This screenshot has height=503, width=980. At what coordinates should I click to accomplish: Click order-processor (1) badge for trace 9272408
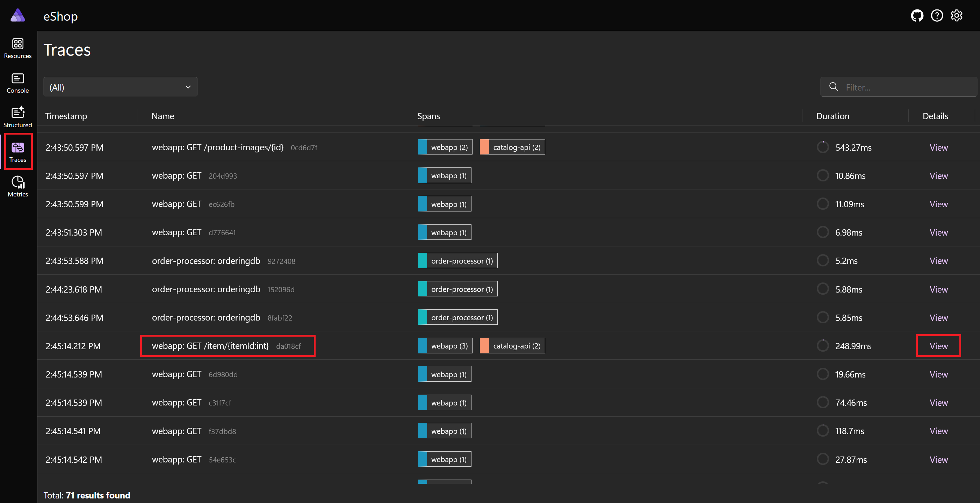pos(457,261)
